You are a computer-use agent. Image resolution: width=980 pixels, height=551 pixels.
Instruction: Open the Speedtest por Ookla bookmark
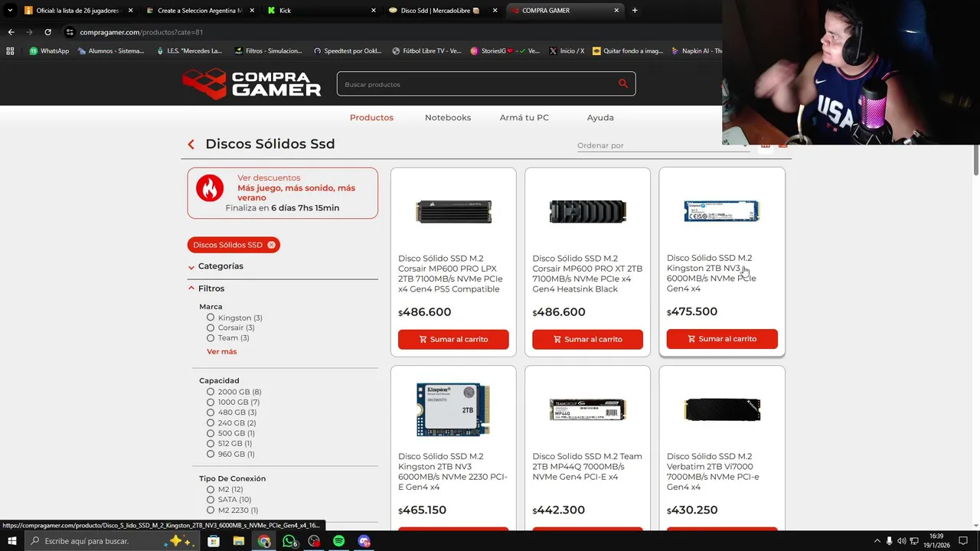(348, 51)
